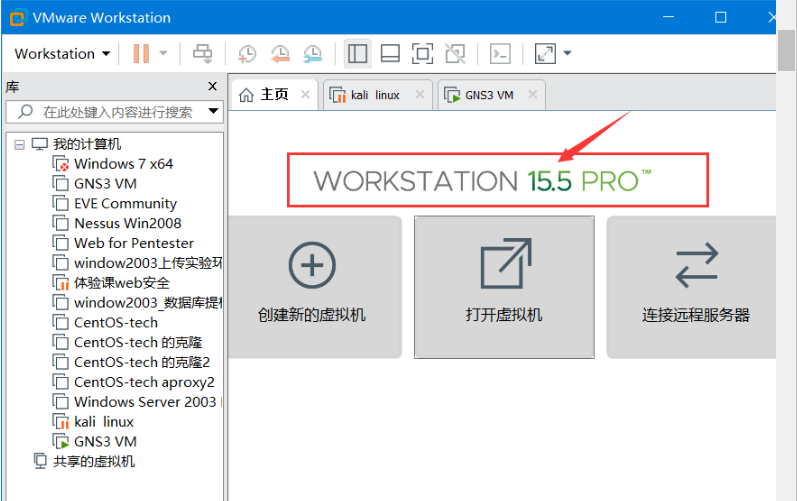Click the Revert to snapshot icon
This screenshot has width=797, height=501.
(x=280, y=53)
